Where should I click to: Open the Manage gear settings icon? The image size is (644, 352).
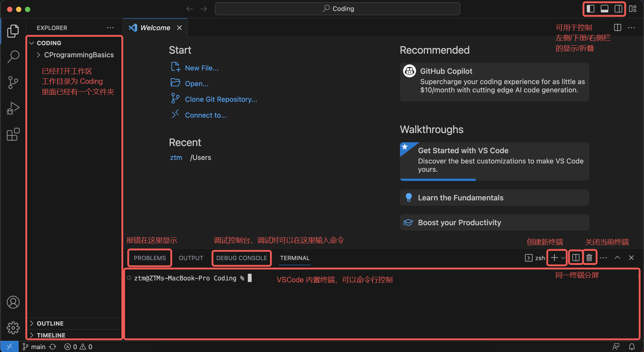13,328
